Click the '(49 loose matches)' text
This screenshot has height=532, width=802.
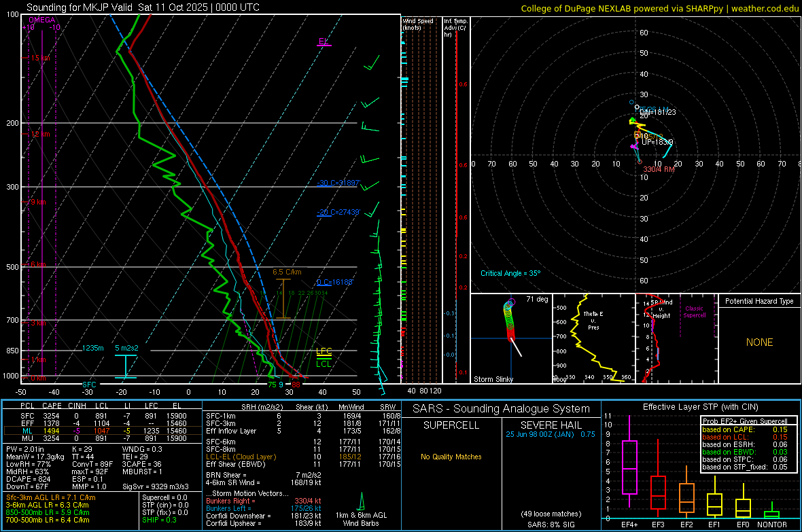[551, 514]
